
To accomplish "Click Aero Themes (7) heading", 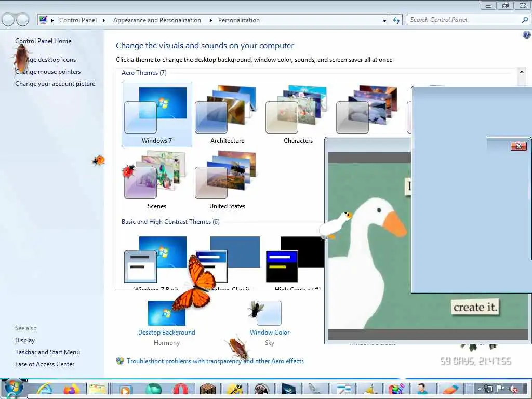I will (x=144, y=73).
